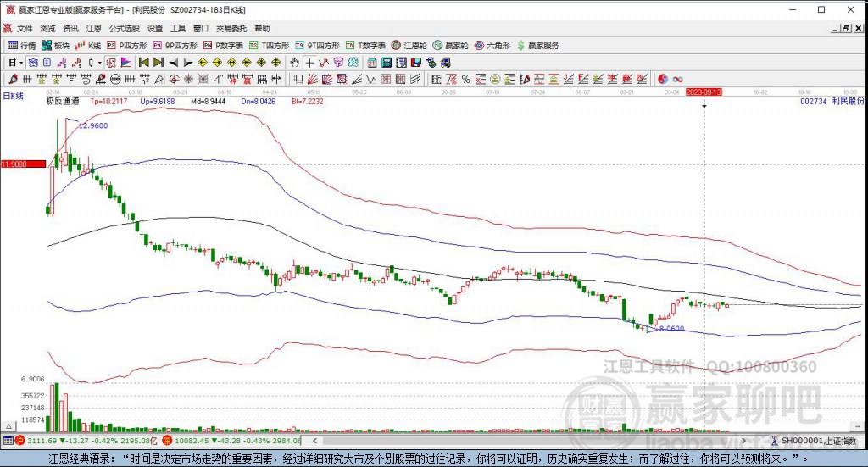Open the 板块 sectors view
This screenshot has height=467, width=868.
click(x=55, y=46)
